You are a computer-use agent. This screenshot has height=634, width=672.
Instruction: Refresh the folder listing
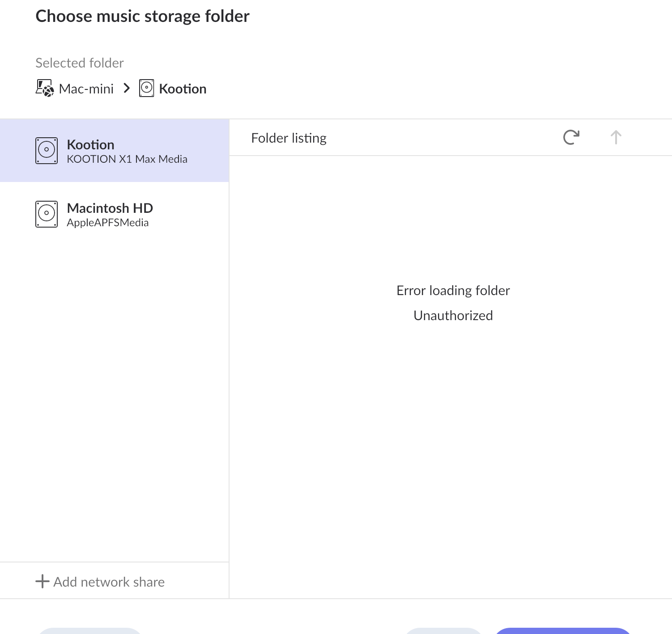pyautogui.click(x=571, y=137)
